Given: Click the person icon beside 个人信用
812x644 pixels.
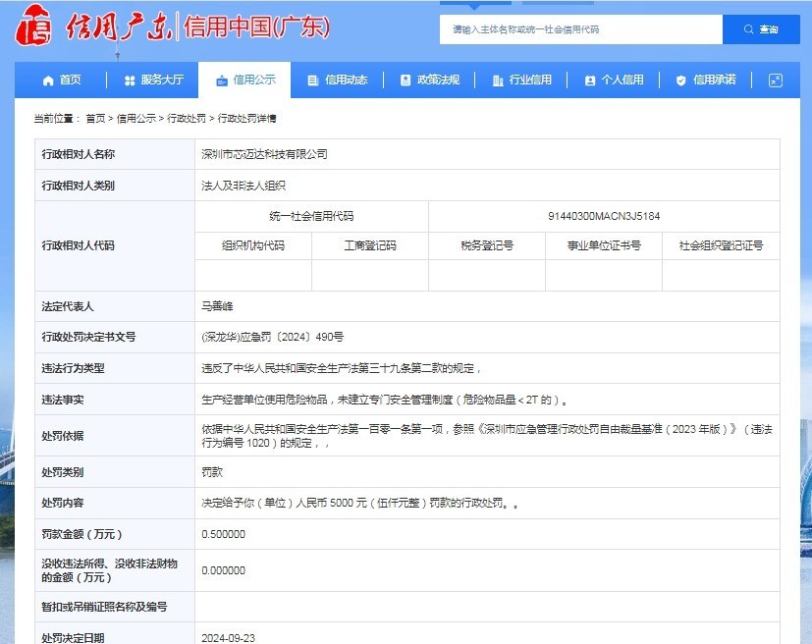Looking at the screenshot, I should (589, 80).
